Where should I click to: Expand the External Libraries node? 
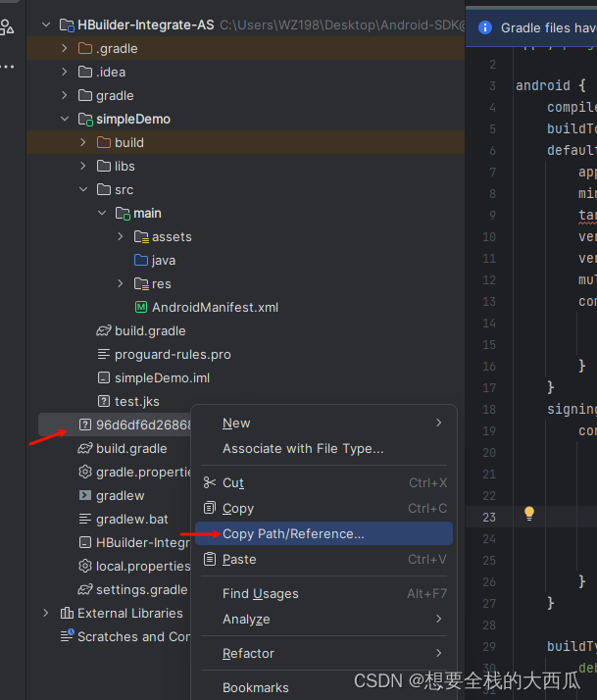tap(45, 613)
